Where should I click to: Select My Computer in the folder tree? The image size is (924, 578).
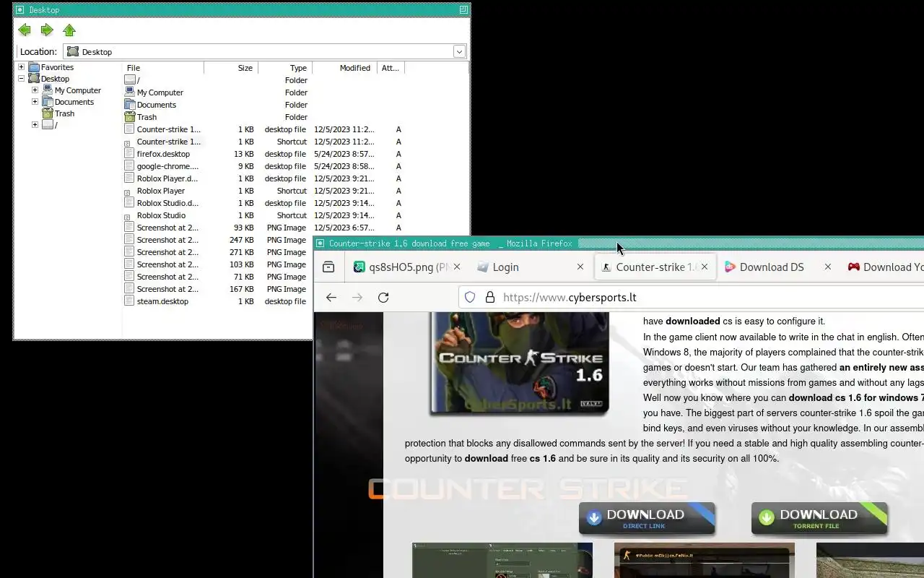[78, 90]
